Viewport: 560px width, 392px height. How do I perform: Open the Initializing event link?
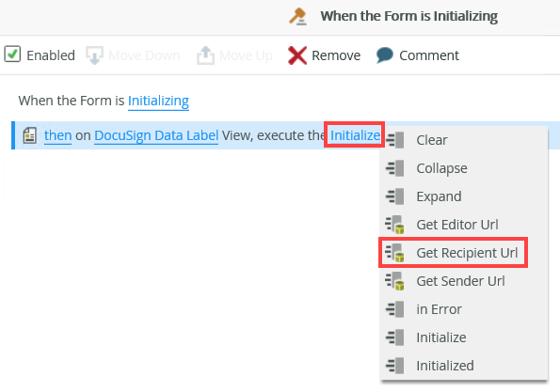pos(158,101)
